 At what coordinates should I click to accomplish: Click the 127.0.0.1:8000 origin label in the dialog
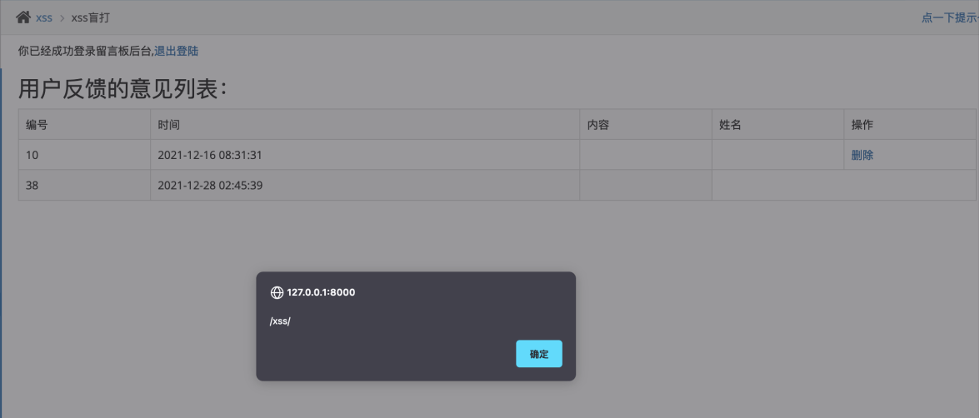[322, 292]
